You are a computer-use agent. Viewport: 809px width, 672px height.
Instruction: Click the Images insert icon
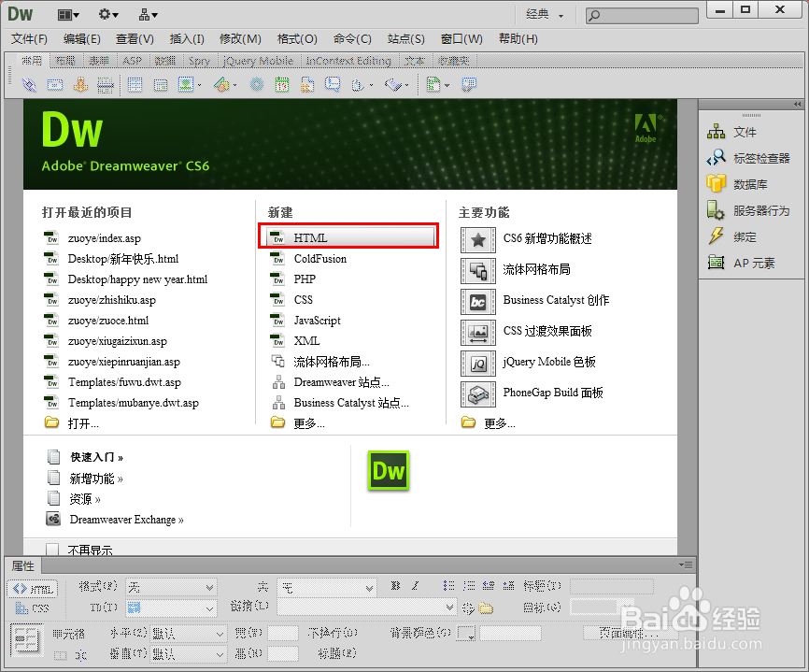click(186, 84)
